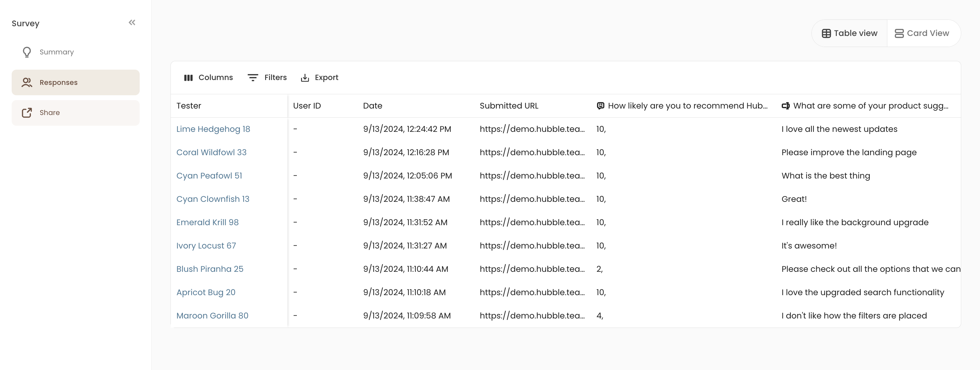Click 'Please check out all the options' response

871,269
